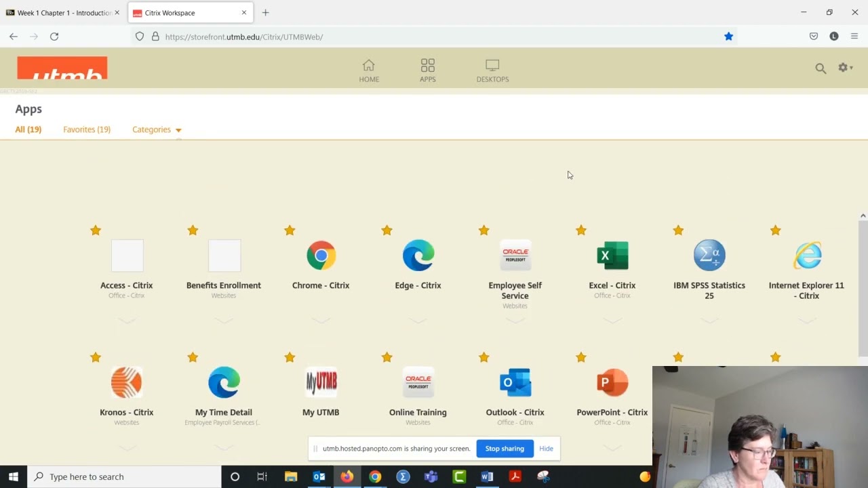Show the All (19) apps filter
868x488 pixels.
coord(28,129)
